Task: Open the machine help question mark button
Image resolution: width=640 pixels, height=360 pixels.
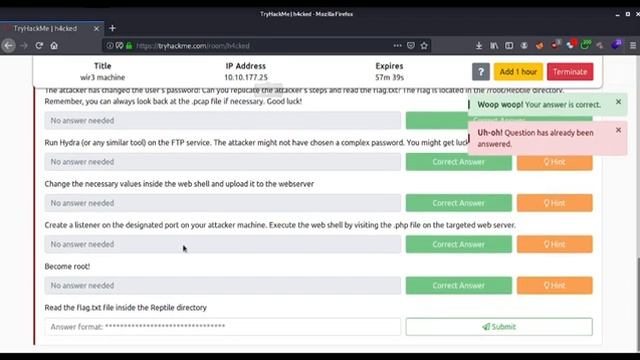Action: [x=481, y=72]
